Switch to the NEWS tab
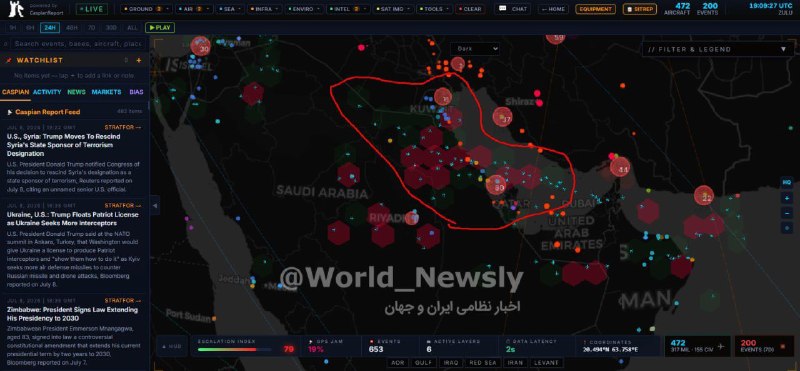The height and width of the screenshot is (371, 800). tap(77, 92)
